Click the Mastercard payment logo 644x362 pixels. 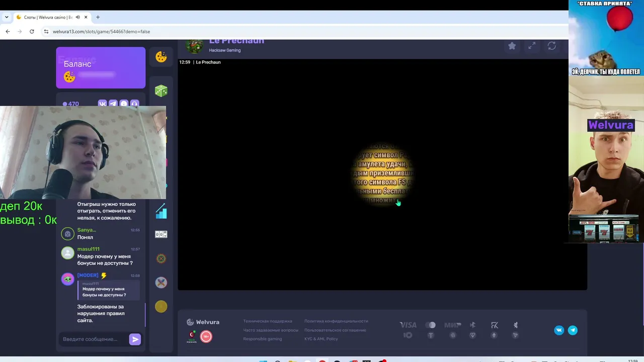click(430, 325)
